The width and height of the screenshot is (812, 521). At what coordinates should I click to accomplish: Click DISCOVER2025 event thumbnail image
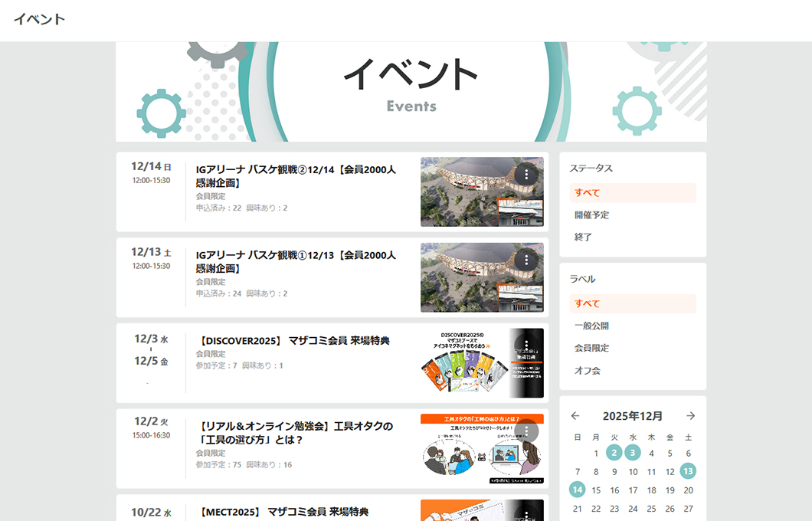point(482,362)
